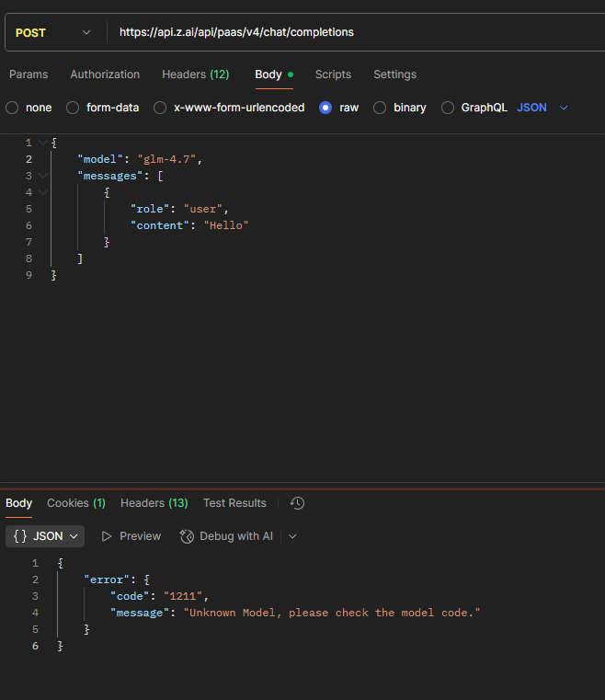605x700 pixels.
Task: Expand the arrow beside Debug with AI
Action: 292,536
